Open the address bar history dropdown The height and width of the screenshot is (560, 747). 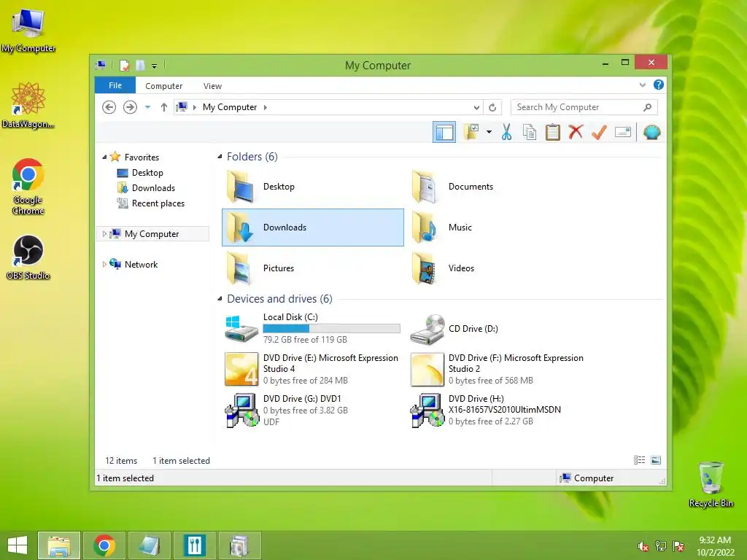click(x=476, y=107)
